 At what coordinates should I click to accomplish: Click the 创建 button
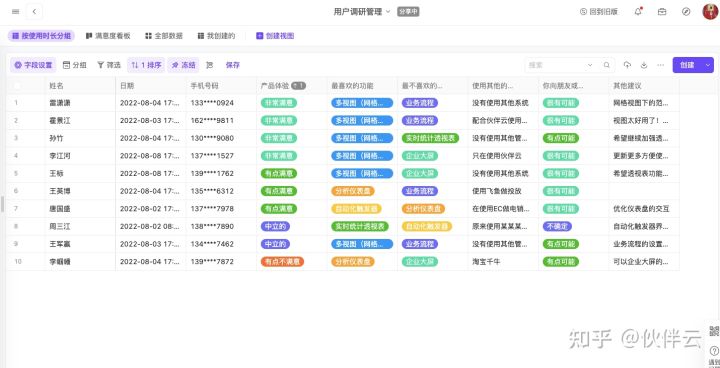[x=687, y=65]
